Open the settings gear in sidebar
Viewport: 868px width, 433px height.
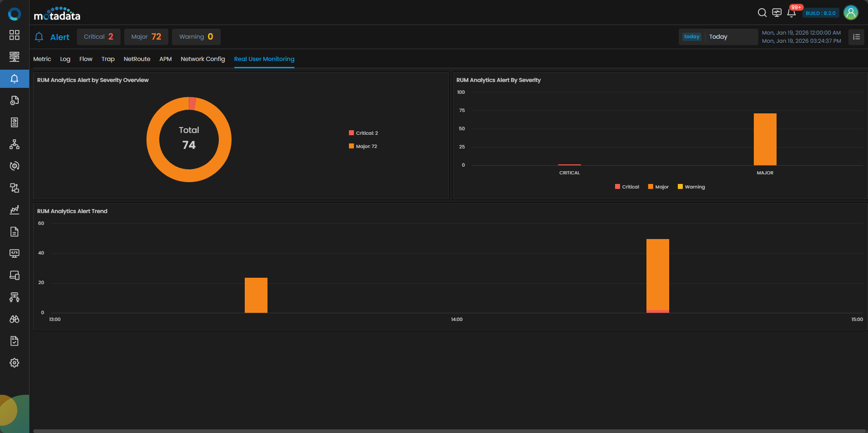(15, 363)
